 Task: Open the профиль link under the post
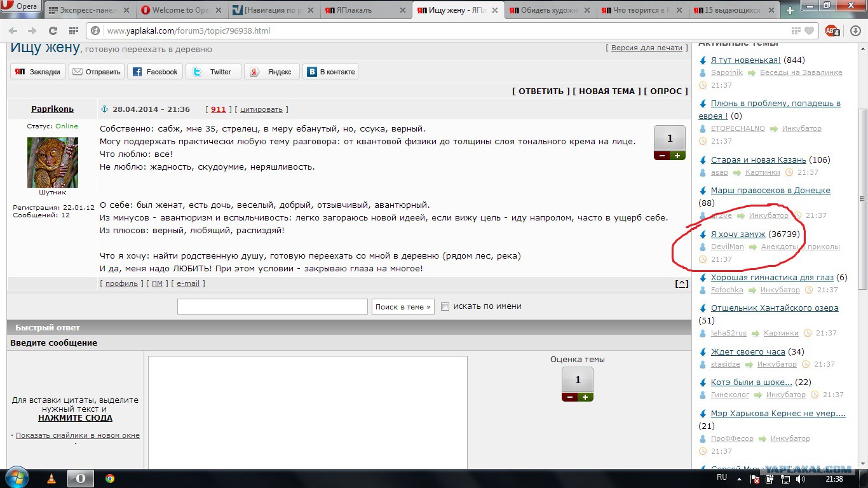pos(121,283)
